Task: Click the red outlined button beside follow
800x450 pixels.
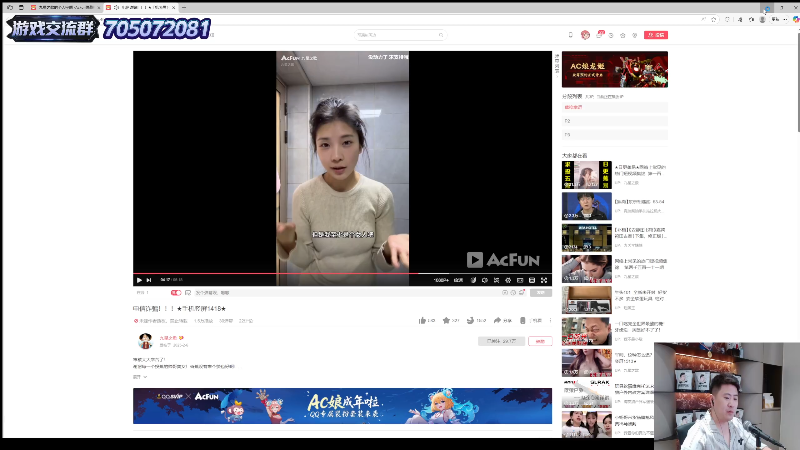Action: coord(540,341)
